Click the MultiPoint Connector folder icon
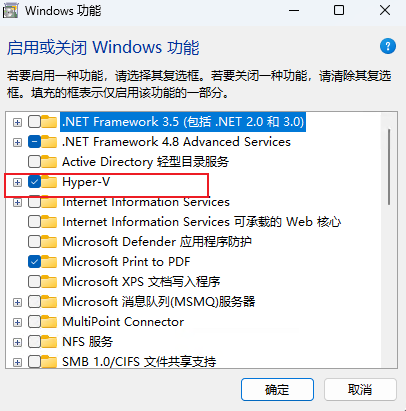Image resolution: width=406 pixels, height=411 pixels. point(49,322)
